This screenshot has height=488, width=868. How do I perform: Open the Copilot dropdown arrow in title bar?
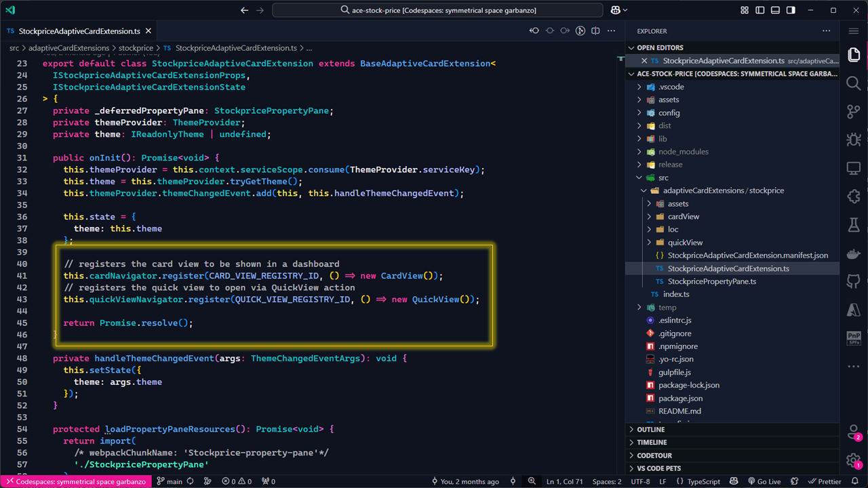pos(625,10)
